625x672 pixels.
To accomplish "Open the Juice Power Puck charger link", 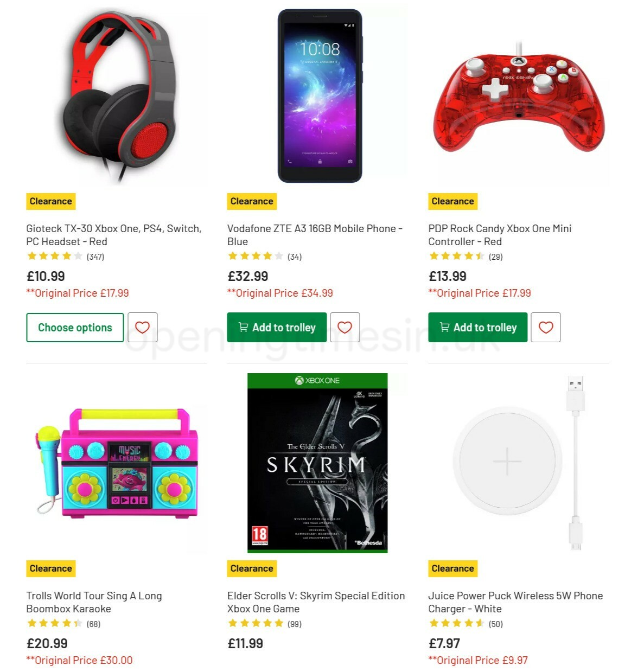I will [x=515, y=602].
